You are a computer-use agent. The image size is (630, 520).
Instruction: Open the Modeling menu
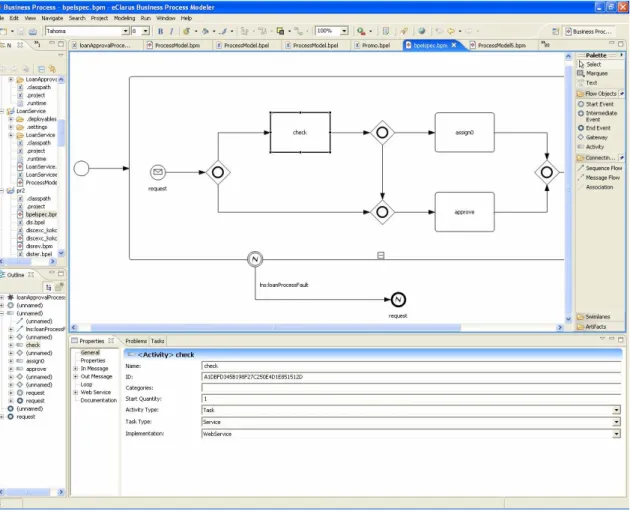124,18
